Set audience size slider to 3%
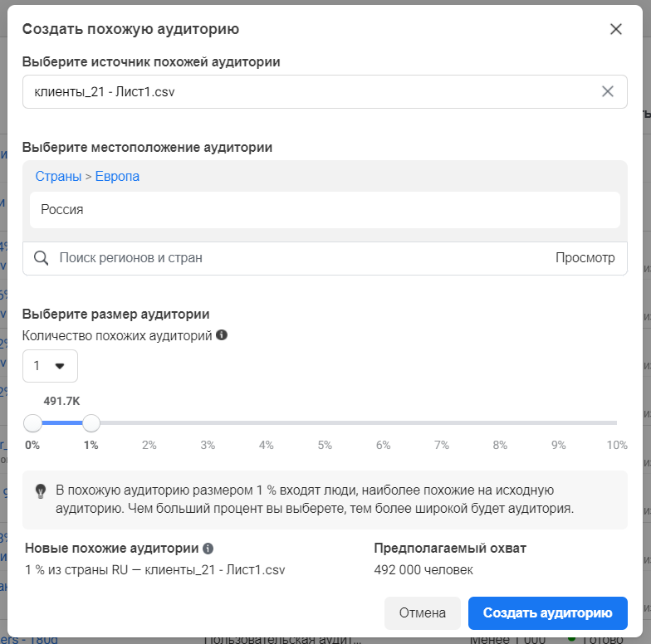 pyautogui.click(x=208, y=423)
